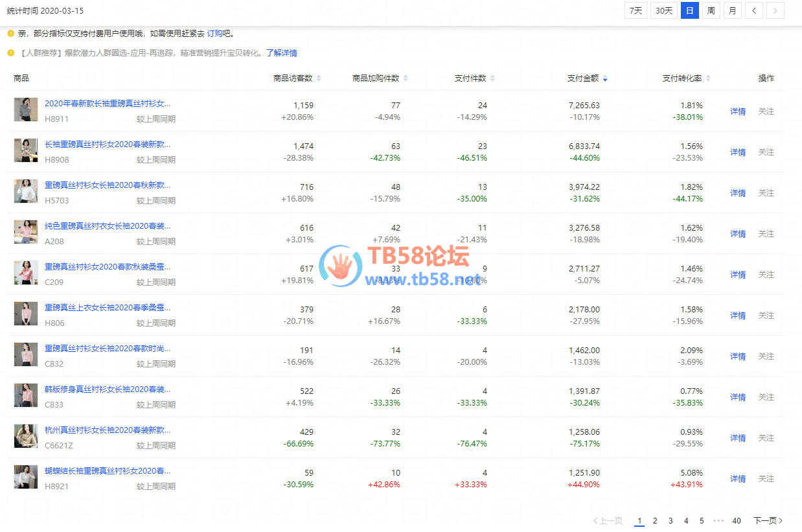This screenshot has width=802, height=532.
Task: Click 下一页 next page button
Action: pyautogui.click(x=768, y=521)
